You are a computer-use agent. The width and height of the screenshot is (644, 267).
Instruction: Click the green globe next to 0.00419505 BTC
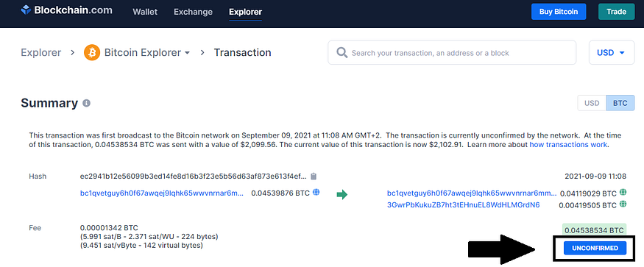point(623,204)
